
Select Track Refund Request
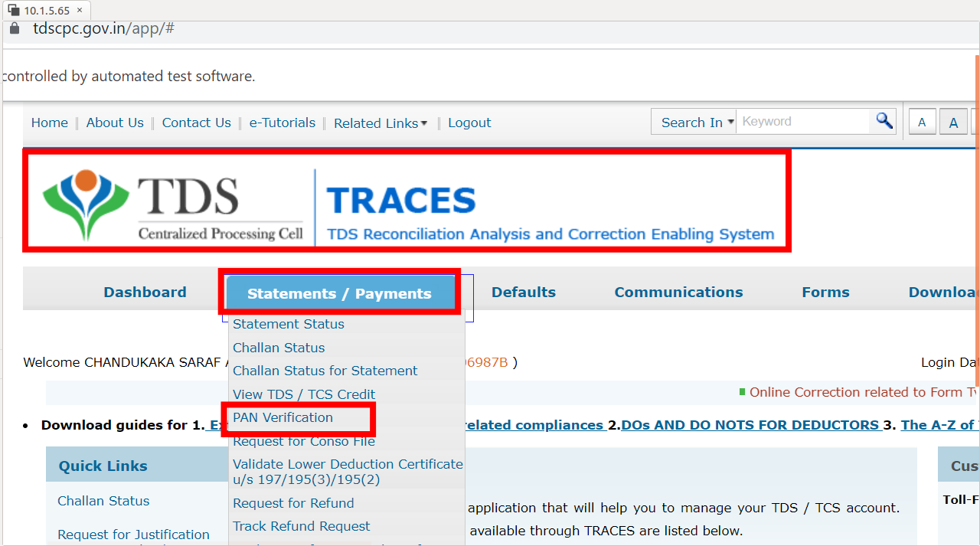(x=302, y=526)
